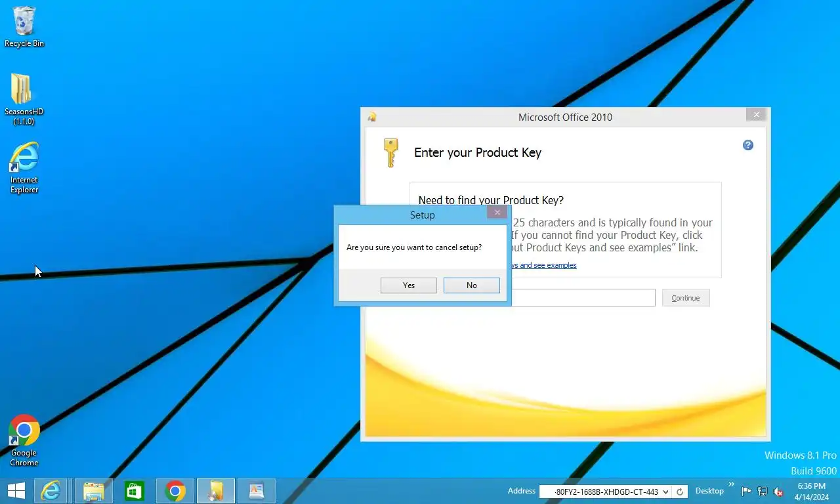Image resolution: width=840 pixels, height=504 pixels.
Task: Click the Office setup title bar icon
Action: [x=372, y=117]
